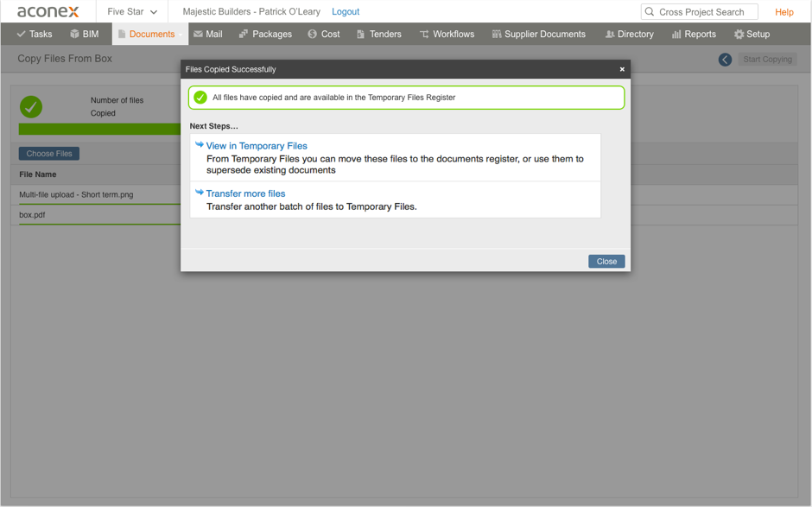This screenshot has height=507, width=812.
Task: Click the green copy progress bar
Action: coord(99,129)
